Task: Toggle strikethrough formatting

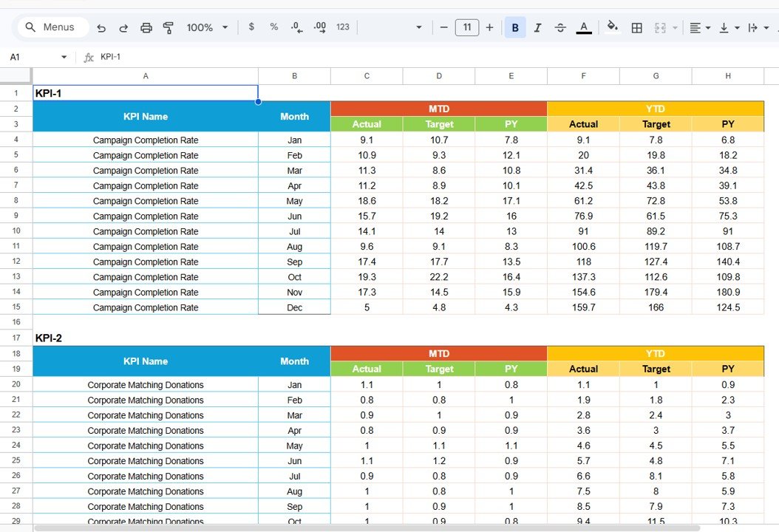Action: coord(560,27)
